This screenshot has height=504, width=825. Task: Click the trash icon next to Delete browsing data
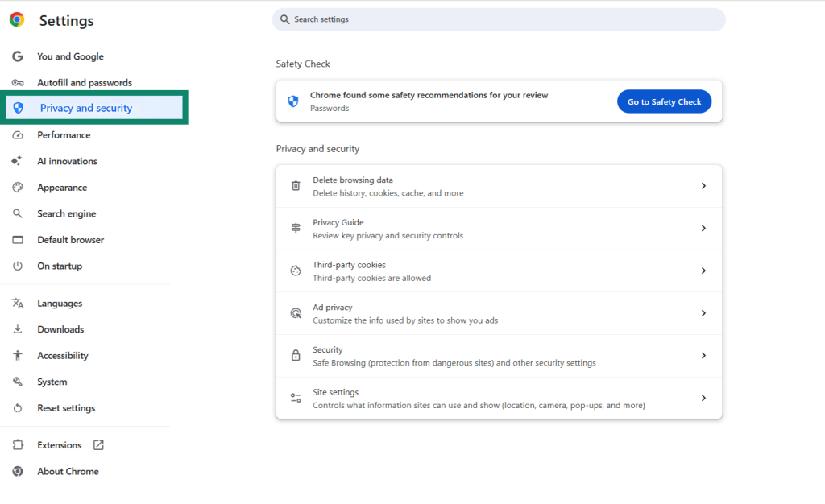pyautogui.click(x=293, y=185)
